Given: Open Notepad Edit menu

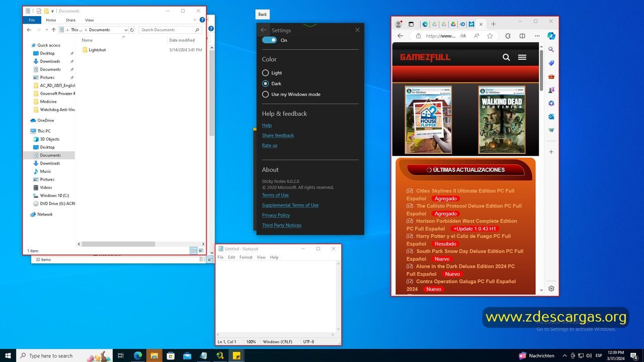Looking at the screenshot, I should [x=231, y=257].
